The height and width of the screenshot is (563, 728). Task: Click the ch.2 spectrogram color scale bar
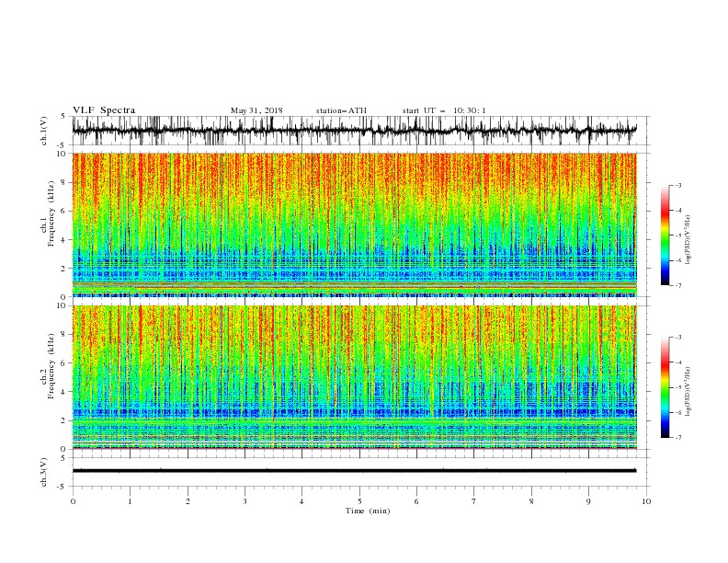(x=665, y=387)
